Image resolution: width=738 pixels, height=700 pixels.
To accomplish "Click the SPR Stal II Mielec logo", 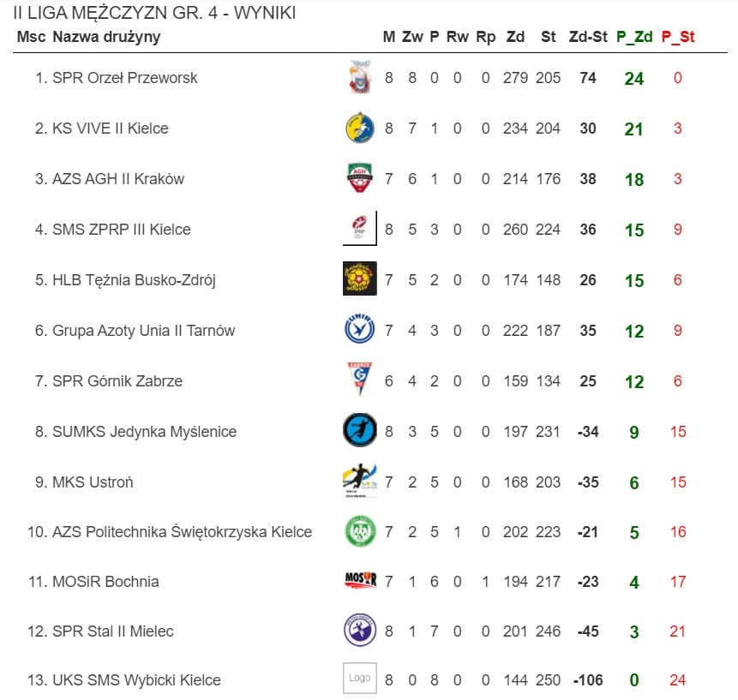I will 360,631.
